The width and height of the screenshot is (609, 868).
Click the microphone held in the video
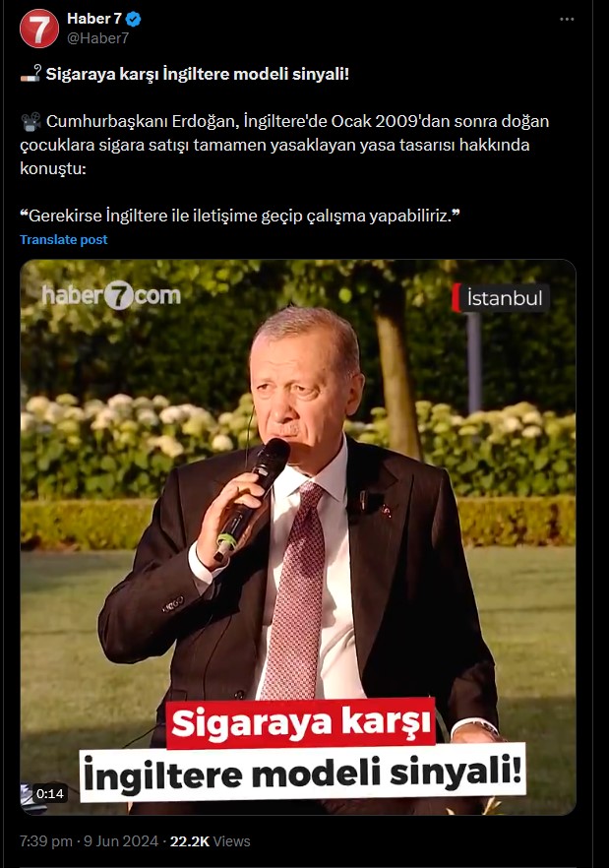[x=252, y=497]
